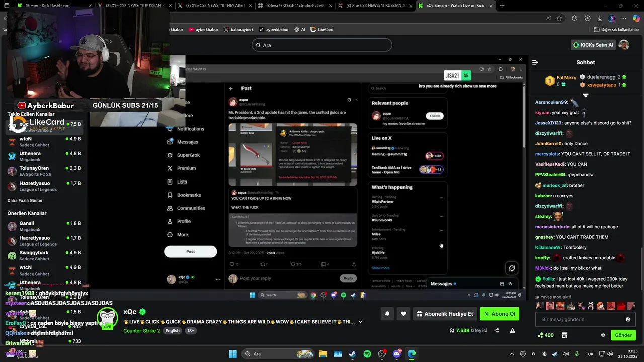Click Daha Fazla Göster in sidebar
Viewport: 644px width, 362px height.
(x=25, y=200)
